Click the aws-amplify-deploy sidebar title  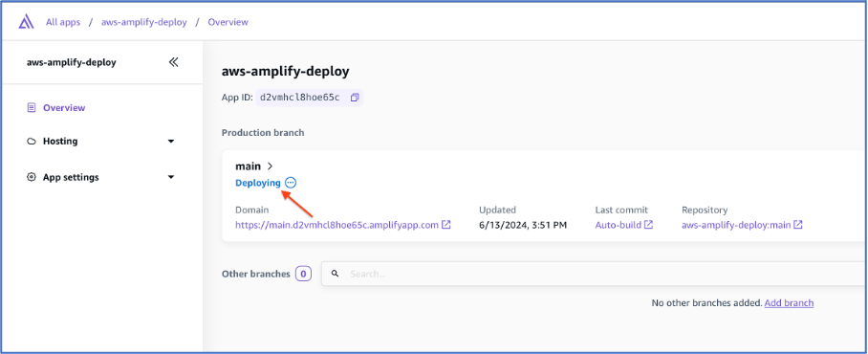72,62
